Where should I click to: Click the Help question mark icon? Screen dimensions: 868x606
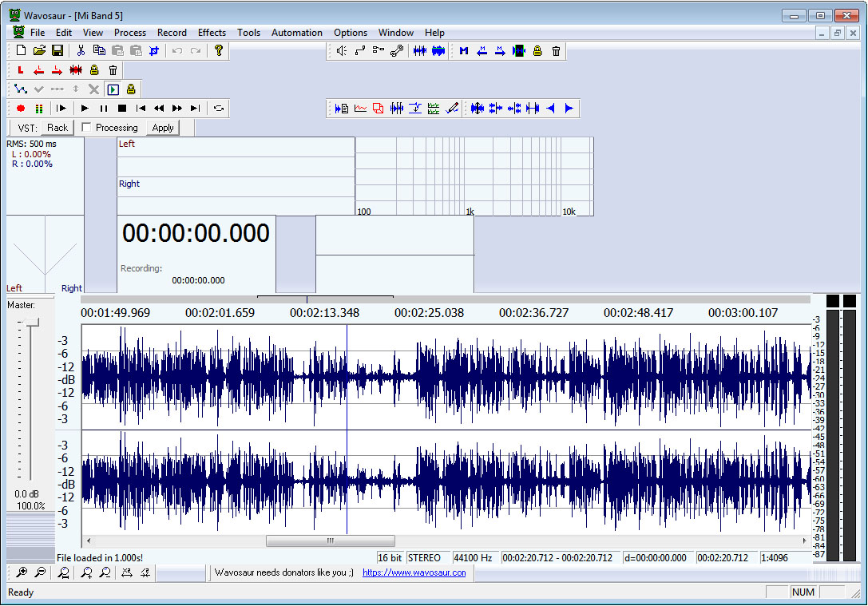coord(218,50)
